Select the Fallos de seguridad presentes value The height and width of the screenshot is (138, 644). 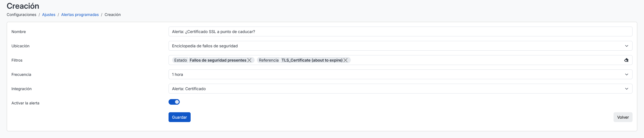point(218,60)
